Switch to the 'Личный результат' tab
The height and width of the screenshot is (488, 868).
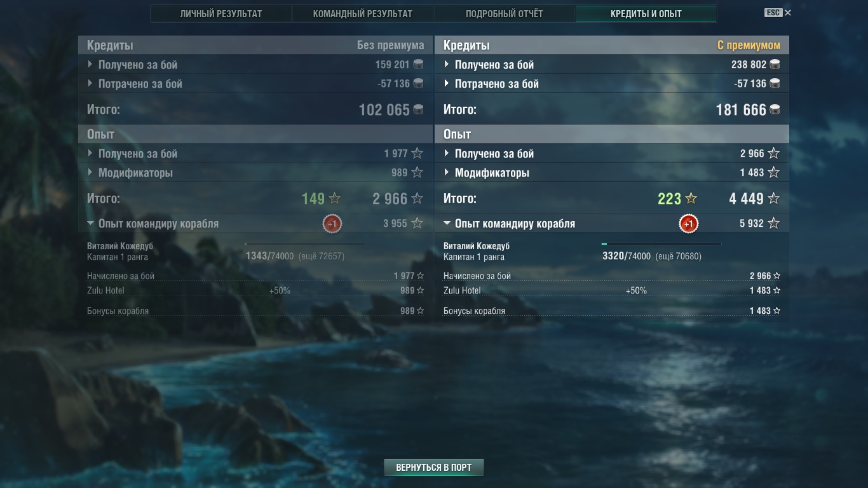click(x=221, y=13)
